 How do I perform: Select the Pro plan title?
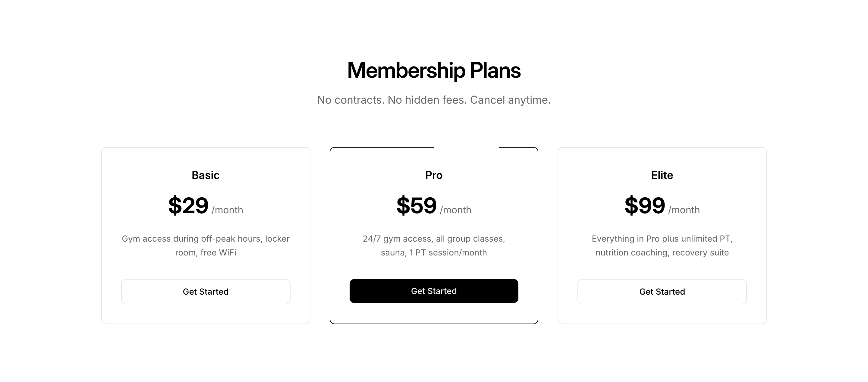(x=434, y=175)
